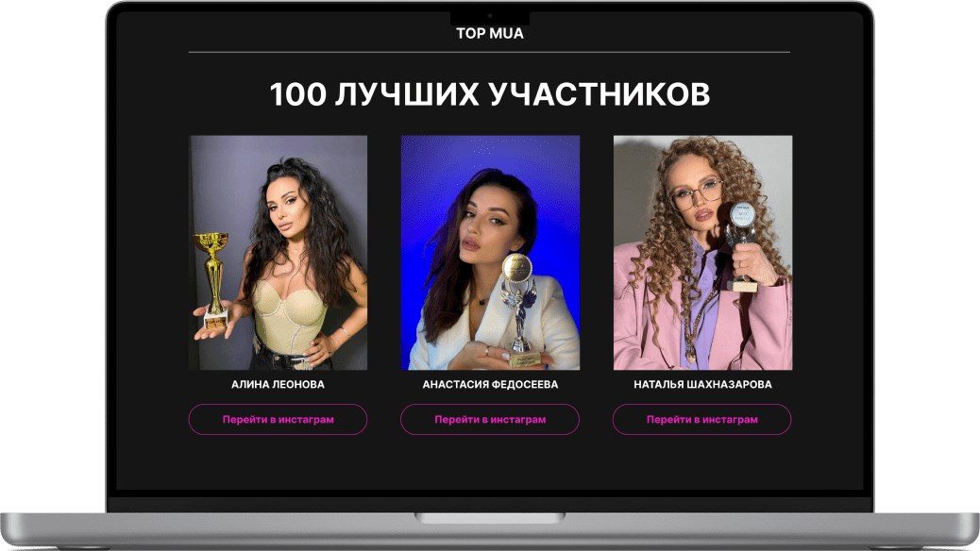This screenshot has width=980, height=551.
Task: Click the name НАТАЛЬЯ ШАХНАЗАРОВА
Action: 702,384
